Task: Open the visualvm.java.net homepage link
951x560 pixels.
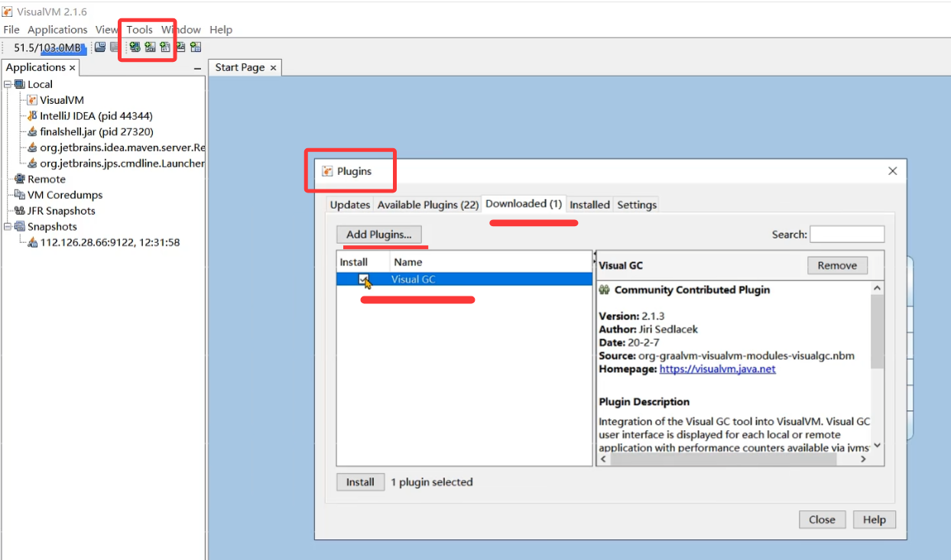Action: coord(717,369)
